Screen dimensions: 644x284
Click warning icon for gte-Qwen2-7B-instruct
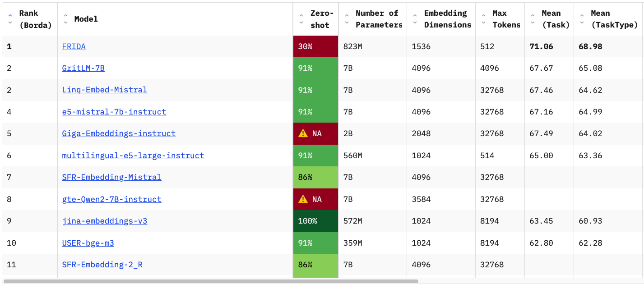(x=303, y=199)
